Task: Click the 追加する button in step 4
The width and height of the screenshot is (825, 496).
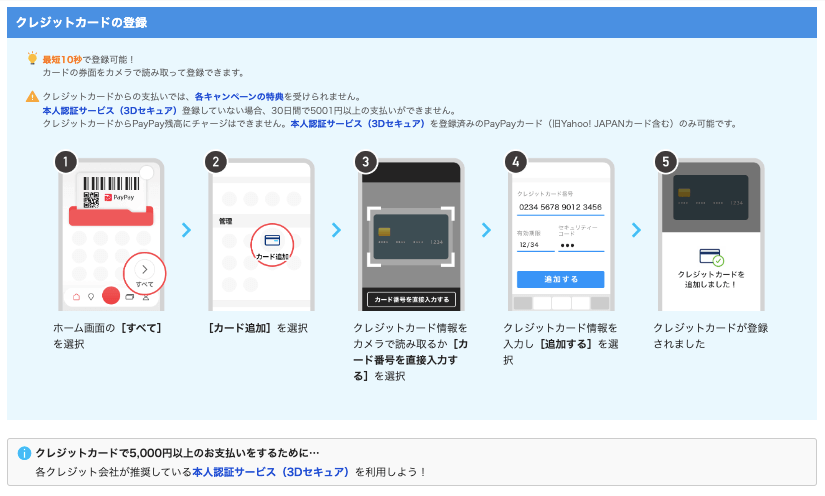Action: pyautogui.click(x=560, y=279)
